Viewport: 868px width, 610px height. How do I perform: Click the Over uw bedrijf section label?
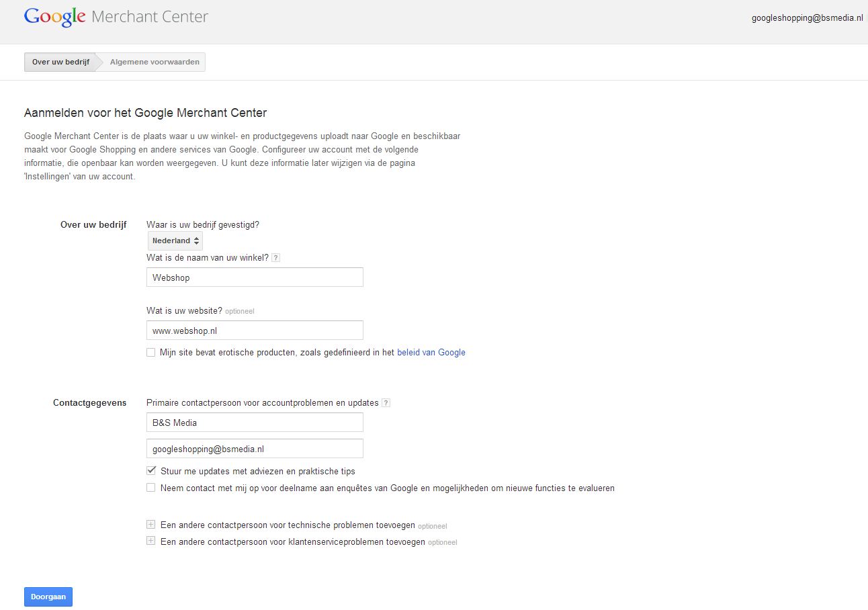(x=93, y=225)
